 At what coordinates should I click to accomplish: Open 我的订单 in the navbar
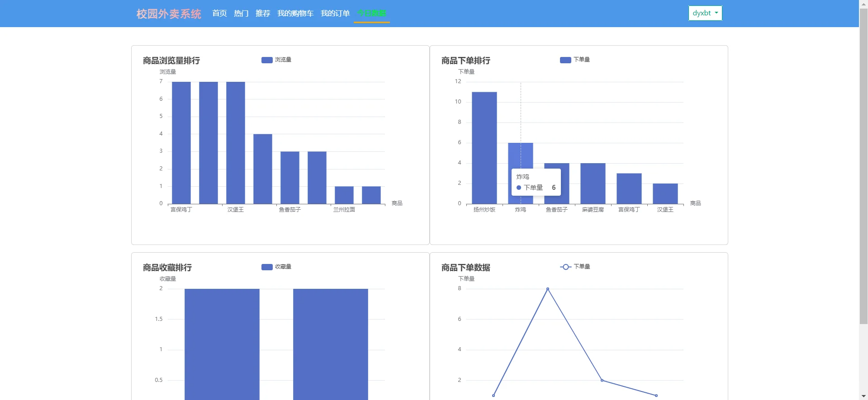click(x=335, y=13)
